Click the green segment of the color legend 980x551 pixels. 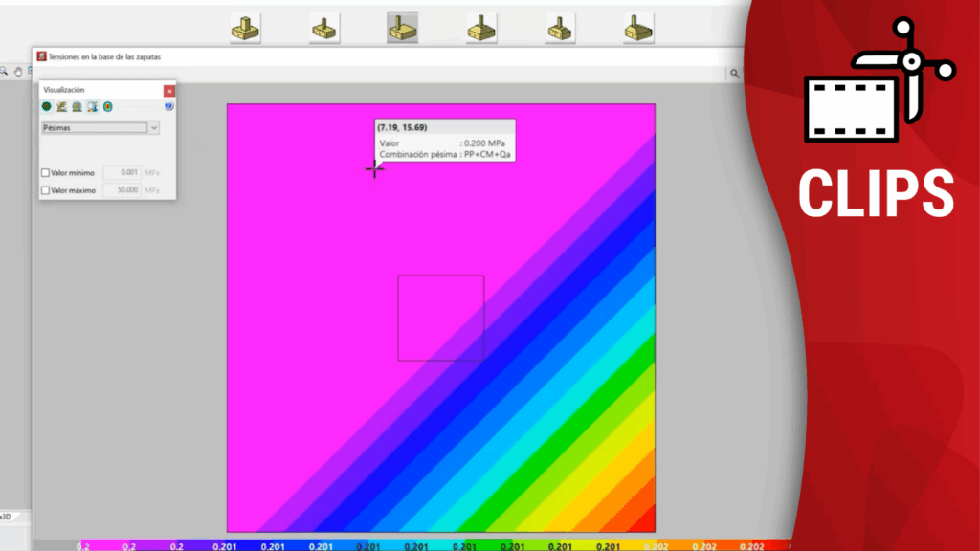512,545
